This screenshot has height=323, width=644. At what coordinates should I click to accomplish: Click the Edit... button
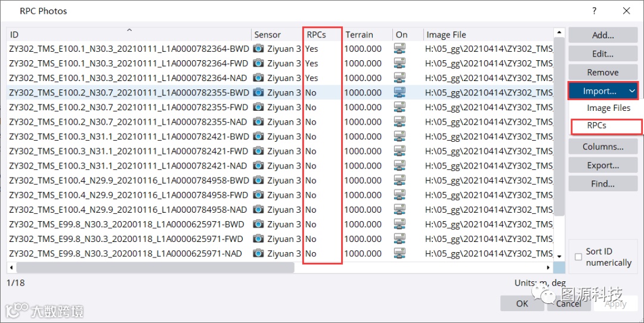(x=603, y=54)
